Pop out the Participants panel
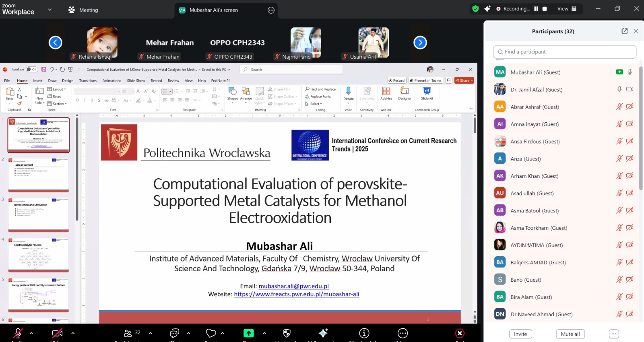 (625, 31)
